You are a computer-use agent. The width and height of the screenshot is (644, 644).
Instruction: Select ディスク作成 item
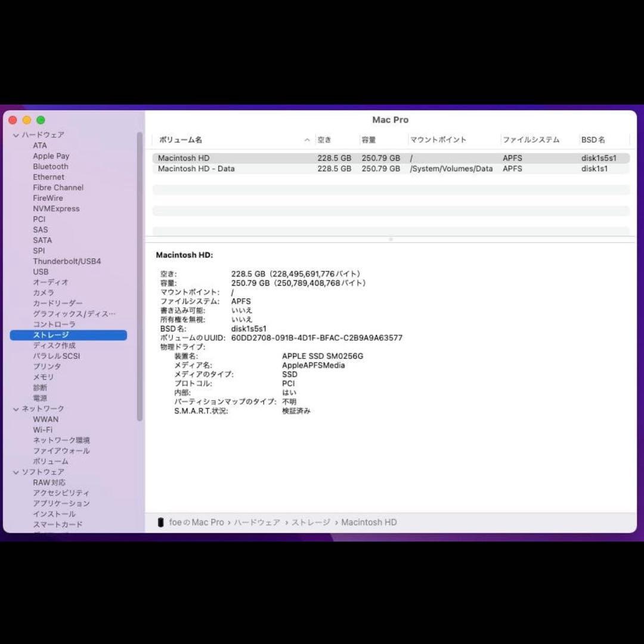pyautogui.click(x=54, y=345)
